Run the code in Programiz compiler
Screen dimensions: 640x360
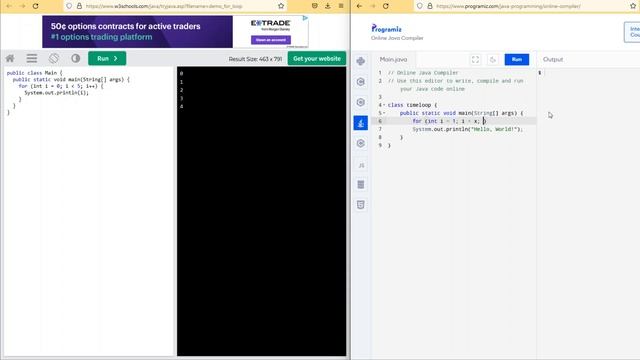coord(517,60)
